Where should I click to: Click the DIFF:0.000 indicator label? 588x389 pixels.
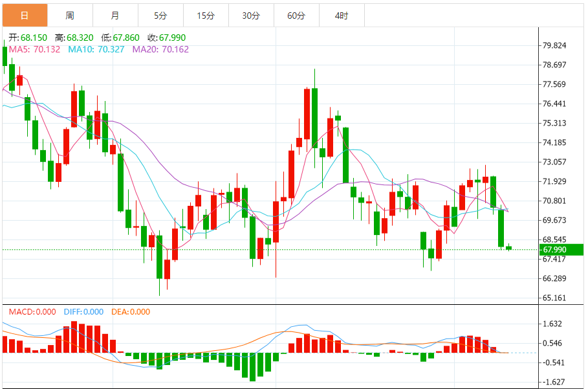[83, 312]
